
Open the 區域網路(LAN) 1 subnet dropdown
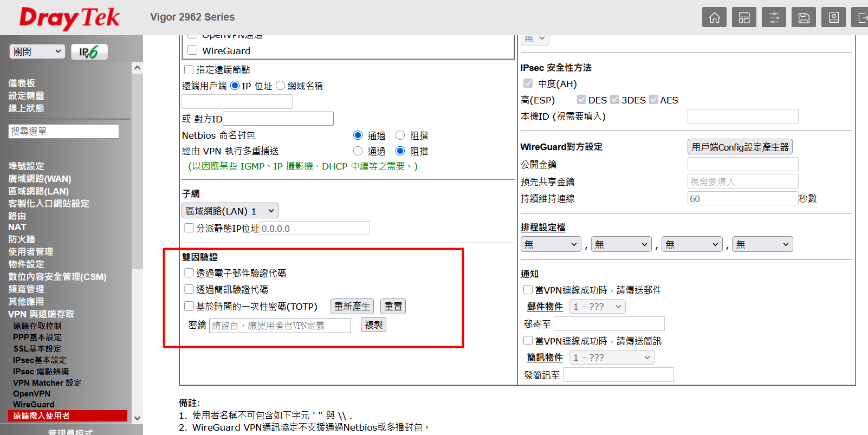[x=230, y=211]
